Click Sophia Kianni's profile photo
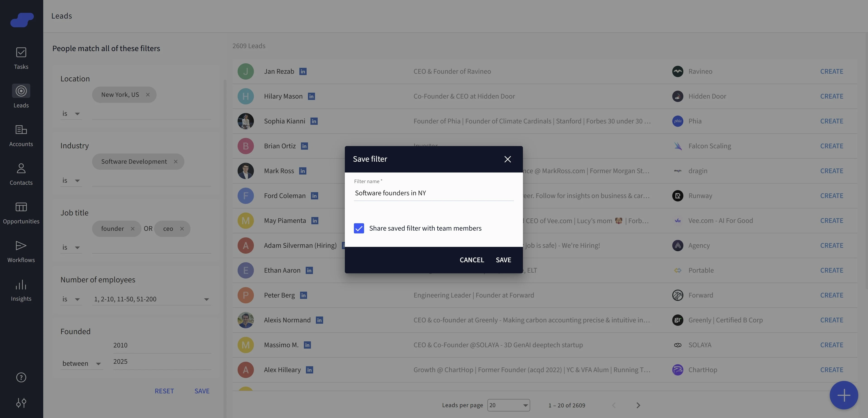This screenshot has width=868, height=418. click(x=246, y=121)
